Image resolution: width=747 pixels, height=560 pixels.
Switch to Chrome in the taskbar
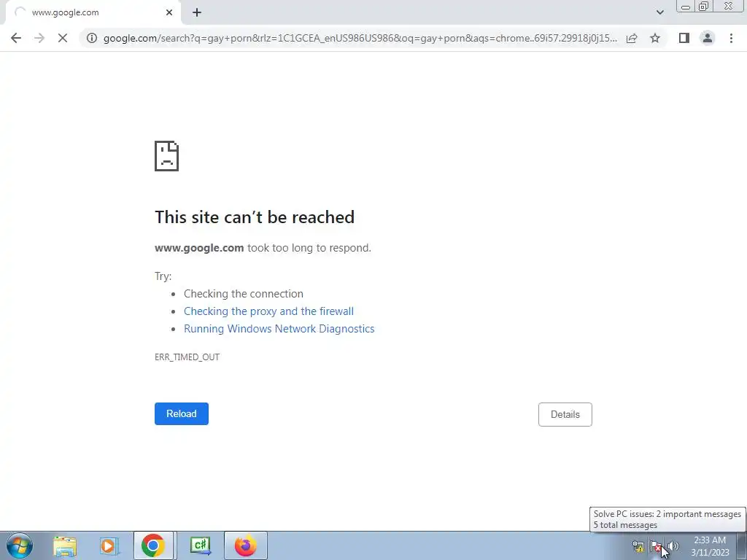(x=153, y=545)
